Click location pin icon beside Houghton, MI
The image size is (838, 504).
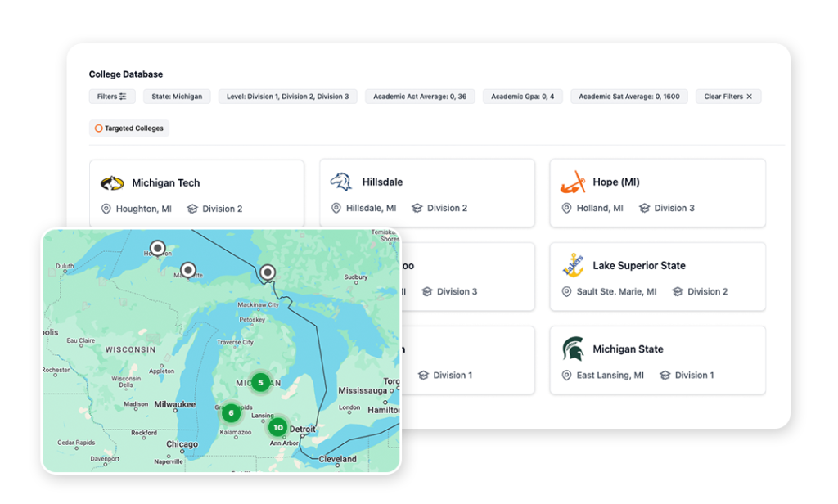pos(106,209)
